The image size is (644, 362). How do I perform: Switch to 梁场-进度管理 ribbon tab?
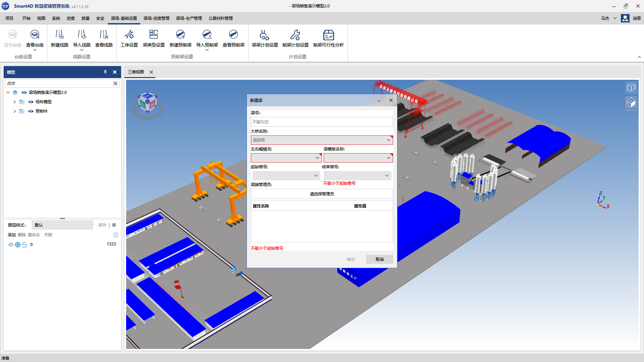[156, 18]
